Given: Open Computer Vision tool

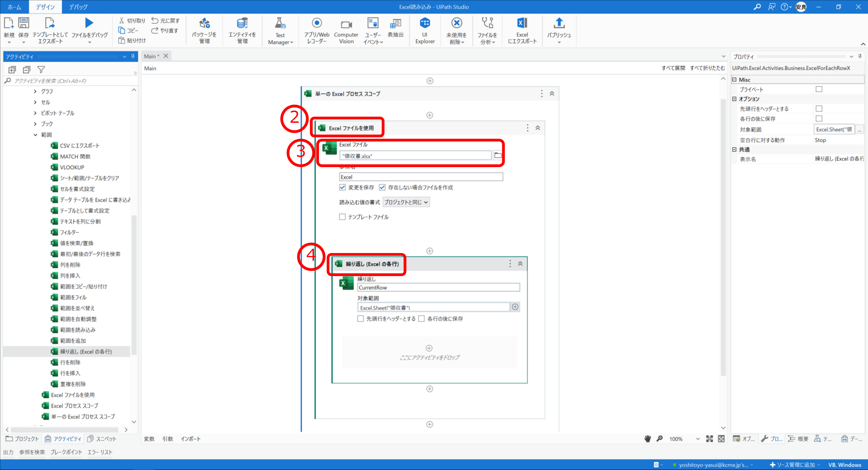Looking at the screenshot, I should [346, 30].
